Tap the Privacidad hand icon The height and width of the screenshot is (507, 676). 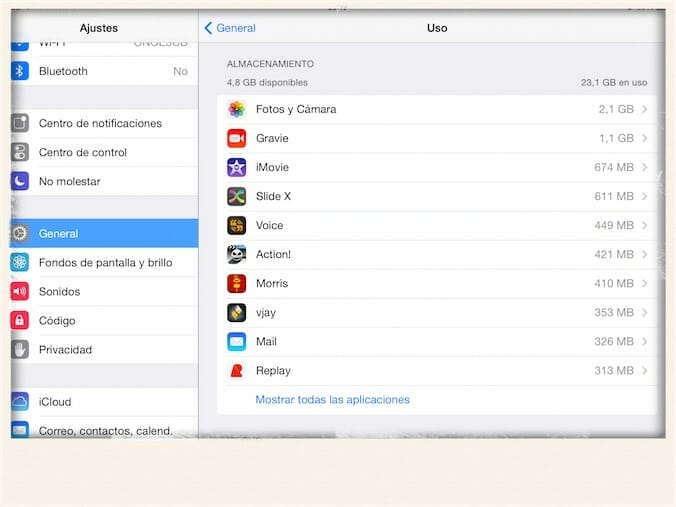point(19,349)
